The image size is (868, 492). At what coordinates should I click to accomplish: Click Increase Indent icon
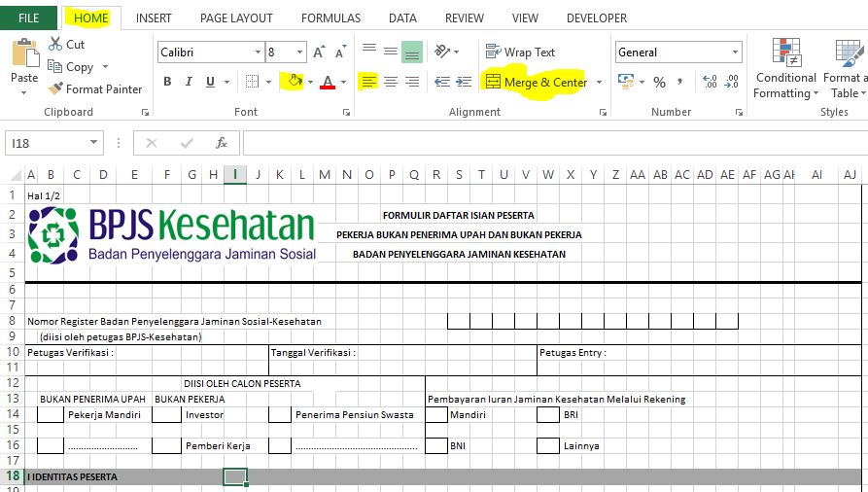click(464, 82)
